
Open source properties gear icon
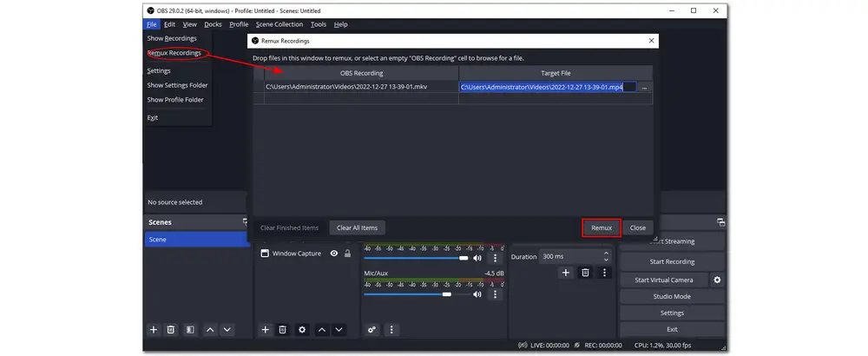tap(302, 330)
